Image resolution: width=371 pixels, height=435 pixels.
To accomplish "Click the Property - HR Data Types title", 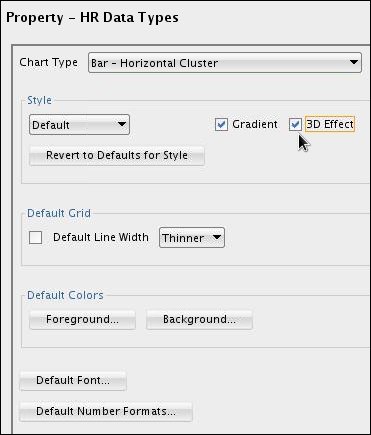I will tap(92, 18).
